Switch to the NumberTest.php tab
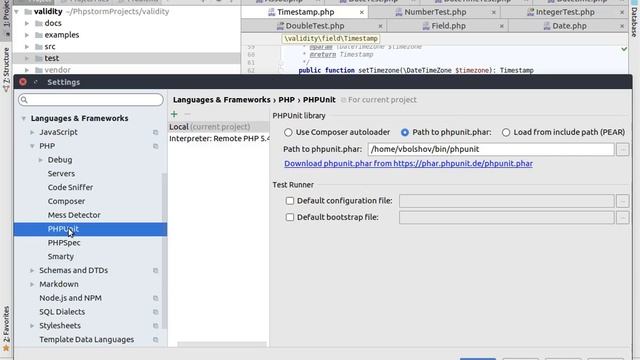Viewport: 640px width, 360px height. pyautogui.click(x=435, y=12)
